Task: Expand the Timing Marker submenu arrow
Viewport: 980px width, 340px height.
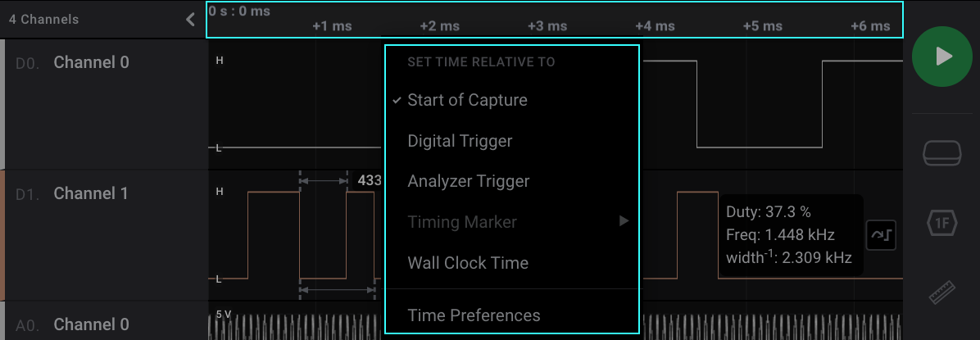Action: pos(624,221)
